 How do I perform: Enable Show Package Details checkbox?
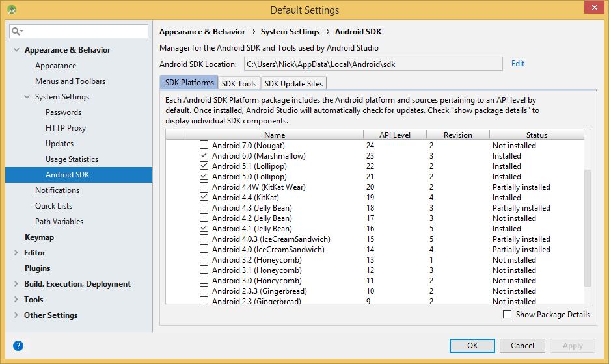tap(507, 315)
